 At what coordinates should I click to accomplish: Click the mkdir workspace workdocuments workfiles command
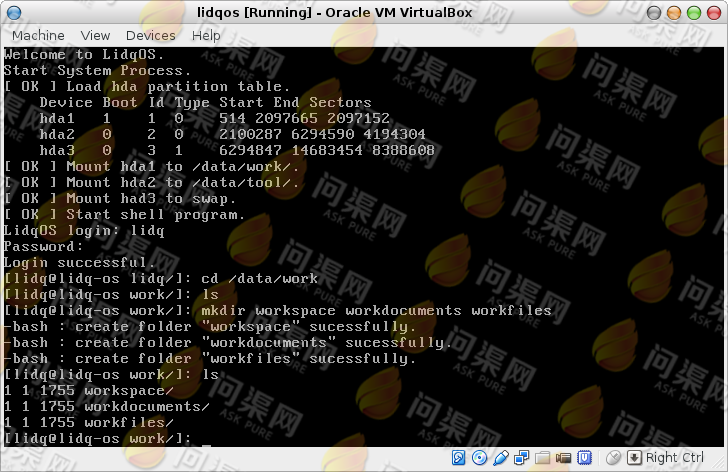tap(376, 310)
